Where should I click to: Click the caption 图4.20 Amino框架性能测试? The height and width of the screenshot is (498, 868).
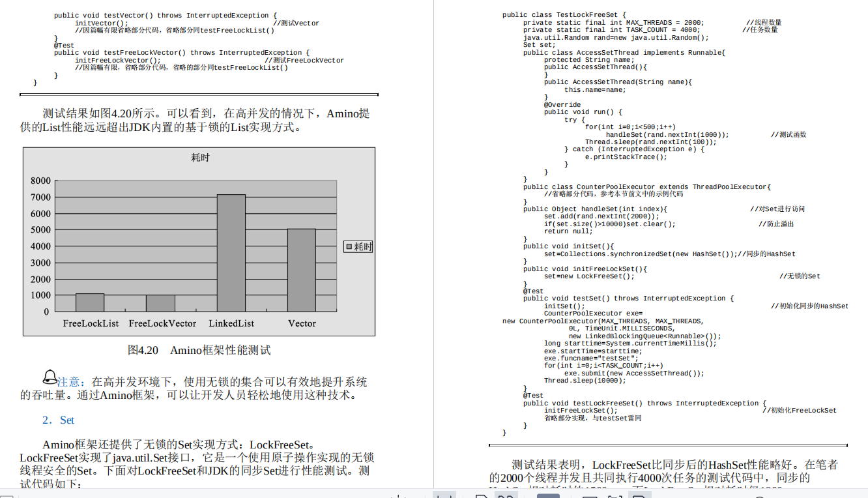[x=199, y=350]
